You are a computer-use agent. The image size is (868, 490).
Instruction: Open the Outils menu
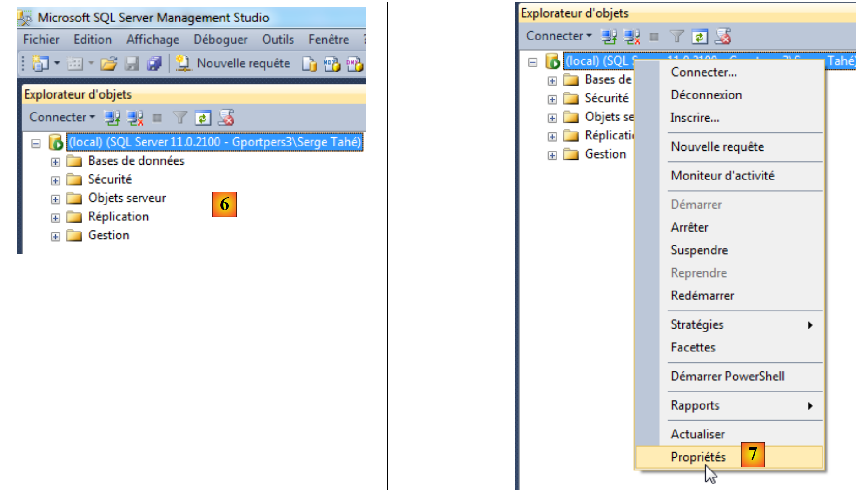pos(278,40)
